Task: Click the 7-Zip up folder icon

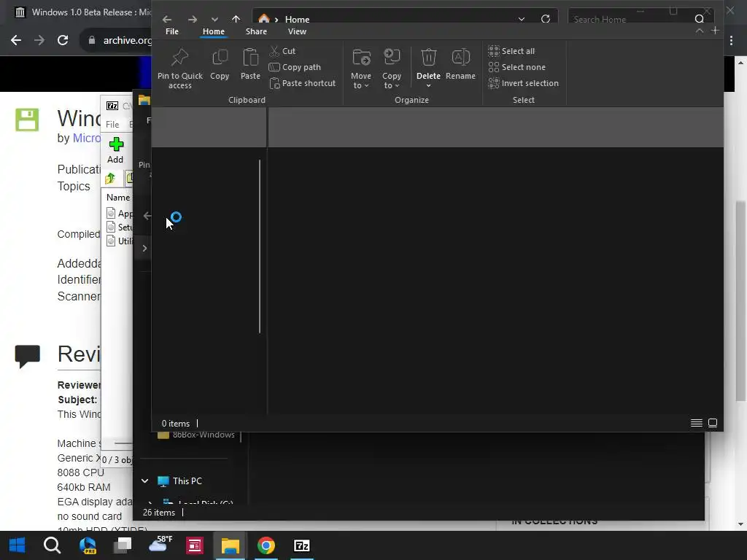Action: [111, 179]
